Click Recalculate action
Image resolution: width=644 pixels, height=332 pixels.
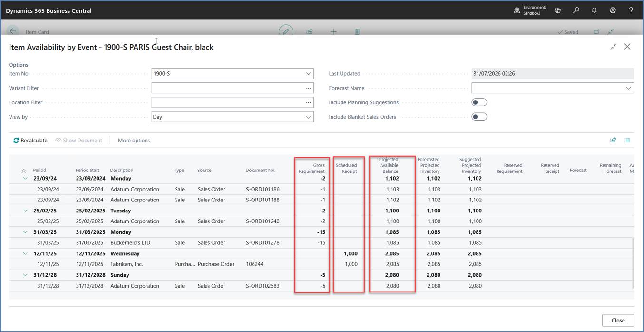pos(30,140)
